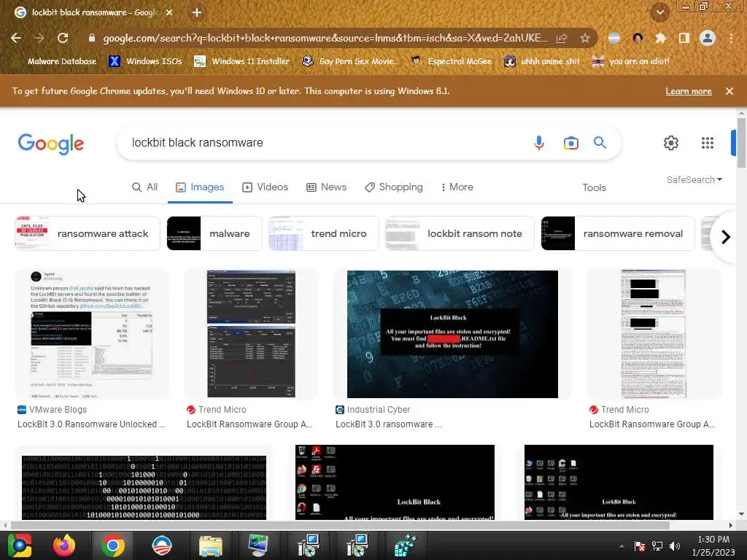Show more suggestion chips with arrow

point(725,237)
